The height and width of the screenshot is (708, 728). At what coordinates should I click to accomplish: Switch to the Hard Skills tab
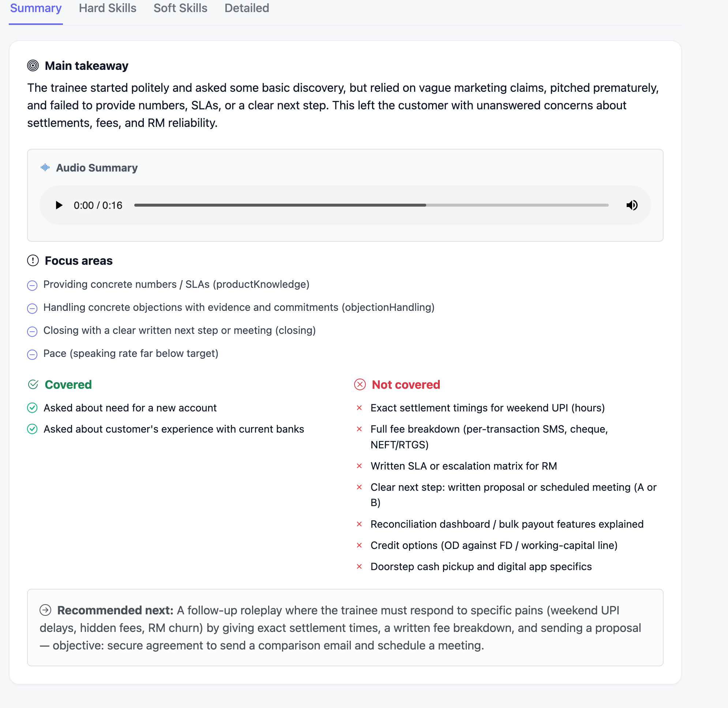coord(108,8)
